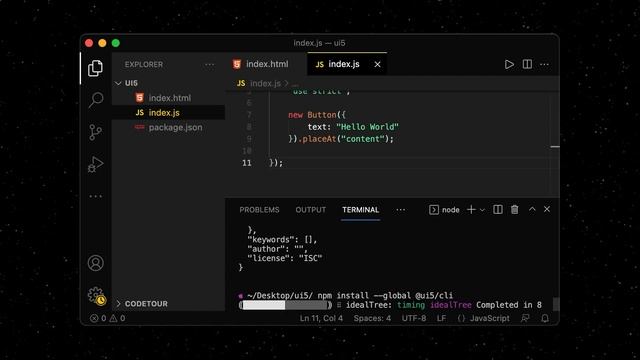This screenshot has width=640, height=360.
Task: Collapse the UI5 folder in Explorer
Action: (168, 83)
